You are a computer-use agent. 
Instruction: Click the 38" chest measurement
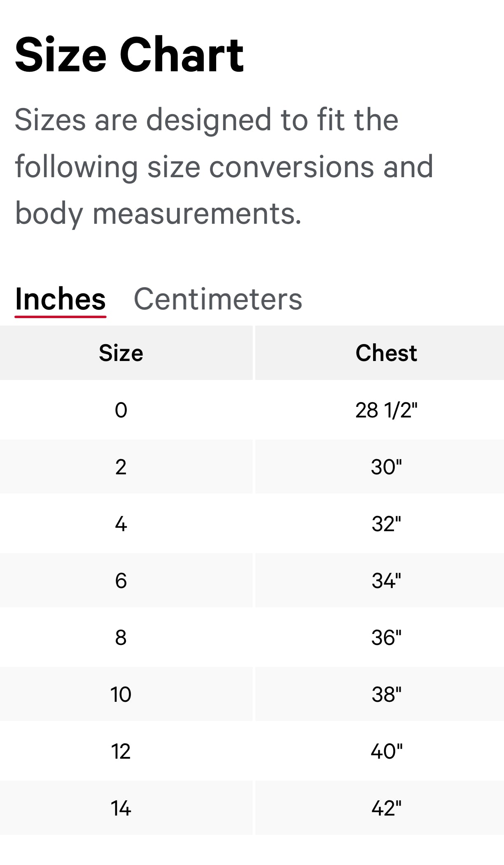tap(386, 695)
